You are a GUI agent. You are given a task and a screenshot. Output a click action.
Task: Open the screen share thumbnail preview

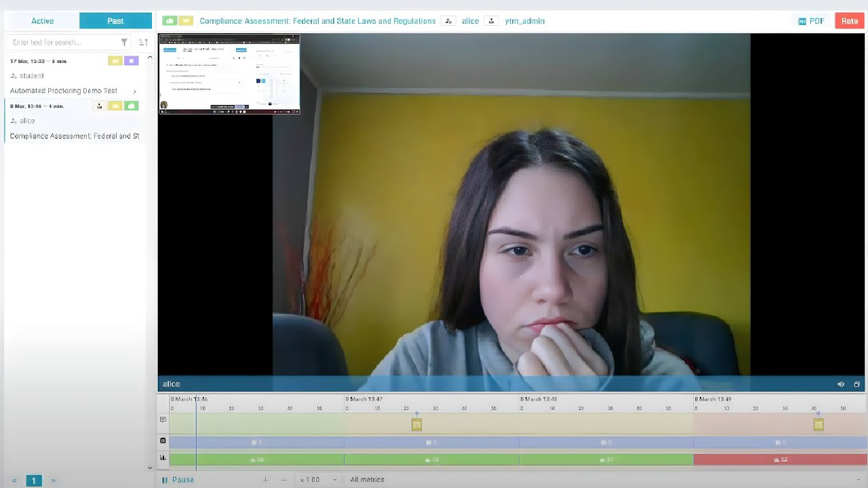click(x=229, y=74)
